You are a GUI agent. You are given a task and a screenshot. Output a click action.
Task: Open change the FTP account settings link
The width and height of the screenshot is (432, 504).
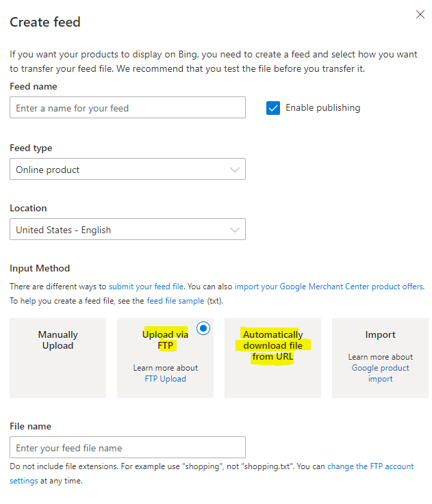(370, 466)
